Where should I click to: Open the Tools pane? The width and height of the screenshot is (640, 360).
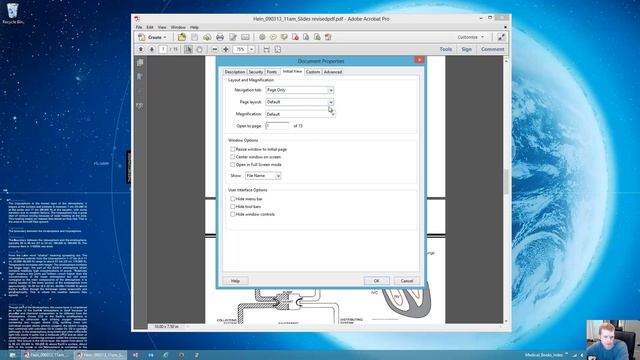446,49
